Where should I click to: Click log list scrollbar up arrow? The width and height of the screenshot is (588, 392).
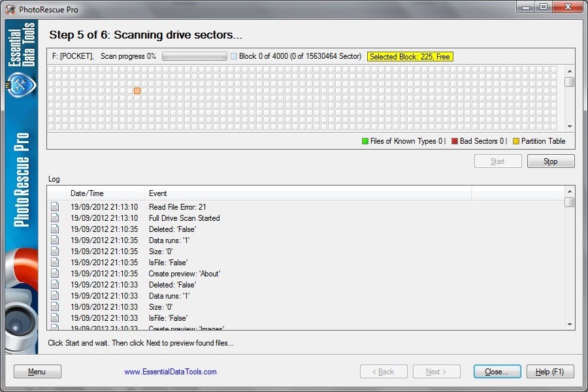point(570,191)
